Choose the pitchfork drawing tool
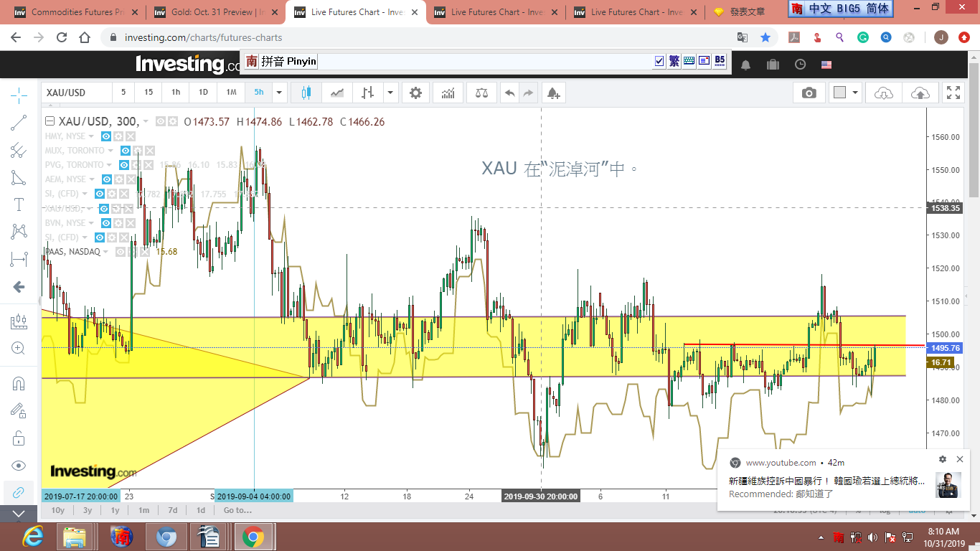Image resolution: width=980 pixels, height=551 pixels. pyautogui.click(x=19, y=151)
